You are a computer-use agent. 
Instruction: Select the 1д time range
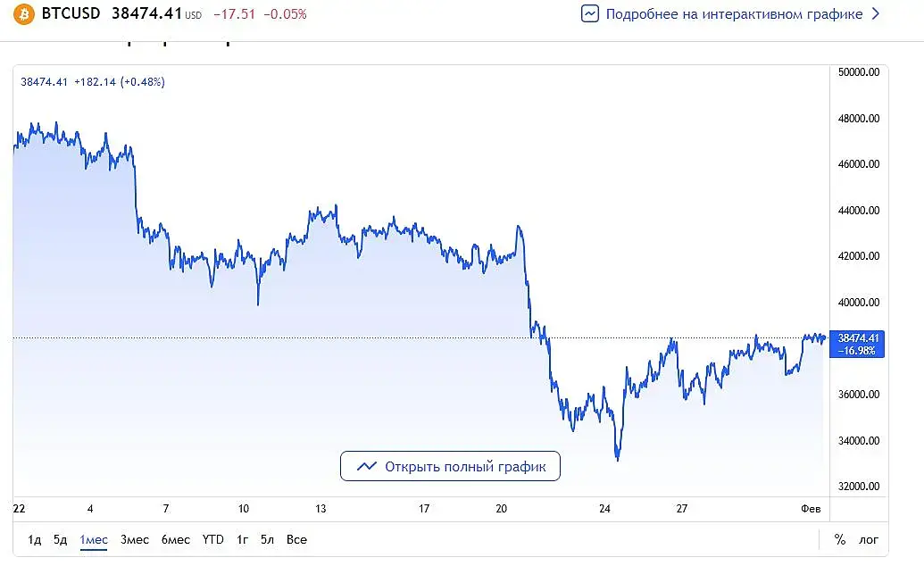pos(35,539)
